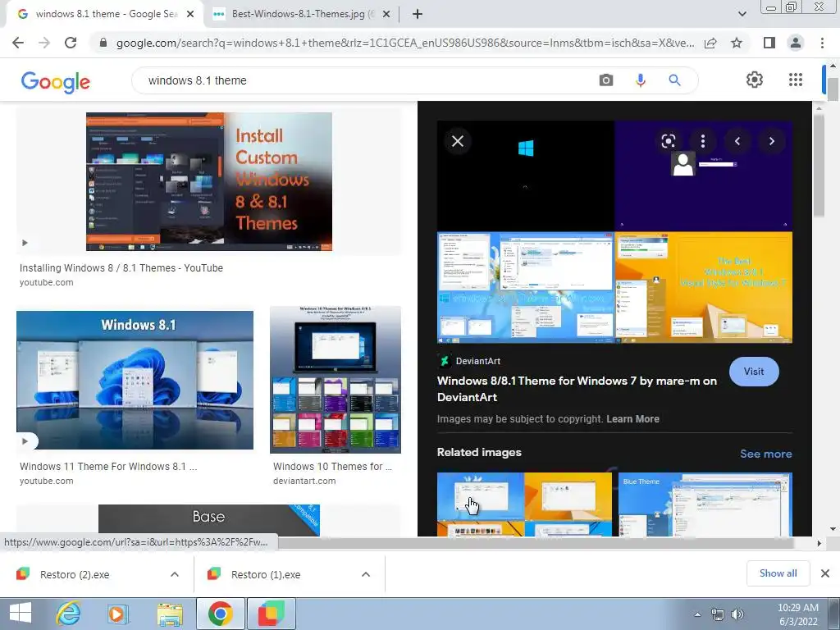The image size is (840, 630).
Task: Open the Install Custom Windows 8 & 8.1 Themes thumbnail
Action: coord(209,181)
